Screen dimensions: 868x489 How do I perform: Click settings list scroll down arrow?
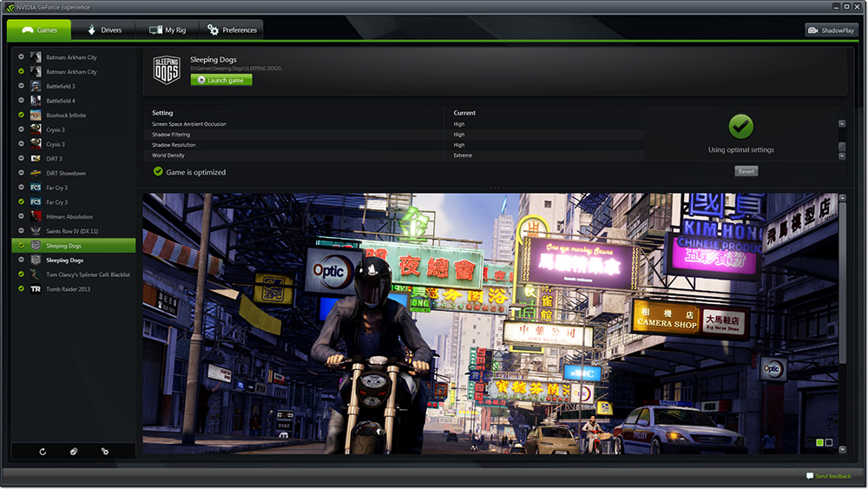[x=842, y=156]
